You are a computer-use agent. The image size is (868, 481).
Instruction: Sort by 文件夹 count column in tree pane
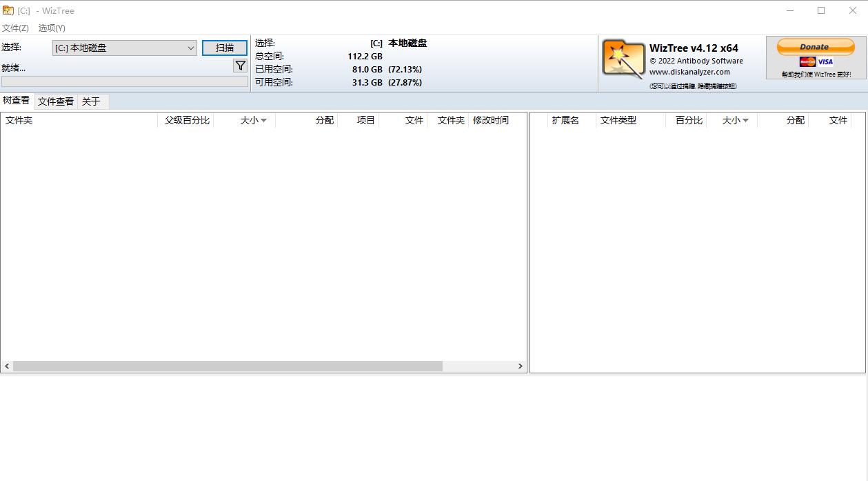tap(448, 120)
